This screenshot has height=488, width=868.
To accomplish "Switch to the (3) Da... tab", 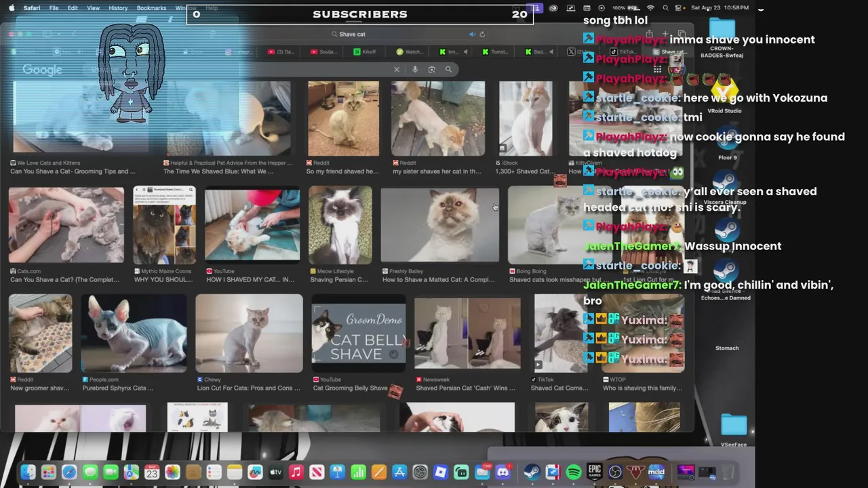I will pyautogui.click(x=281, y=52).
